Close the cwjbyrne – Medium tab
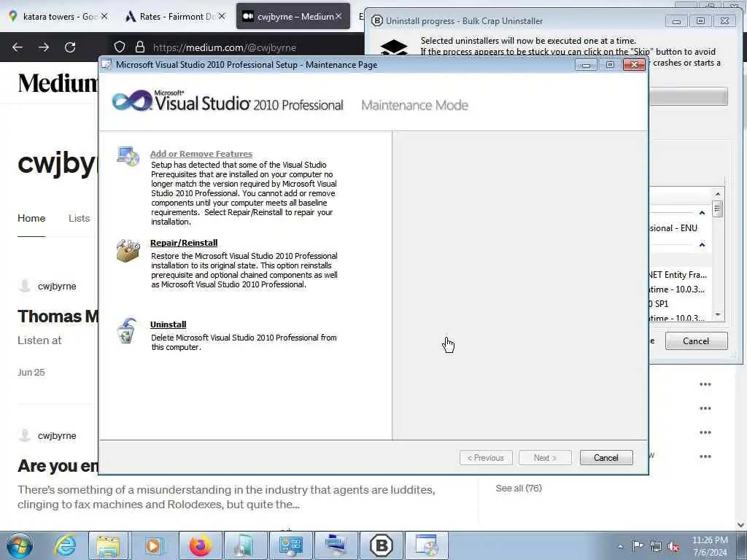The image size is (747, 560). pyautogui.click(x=338, y=17)
